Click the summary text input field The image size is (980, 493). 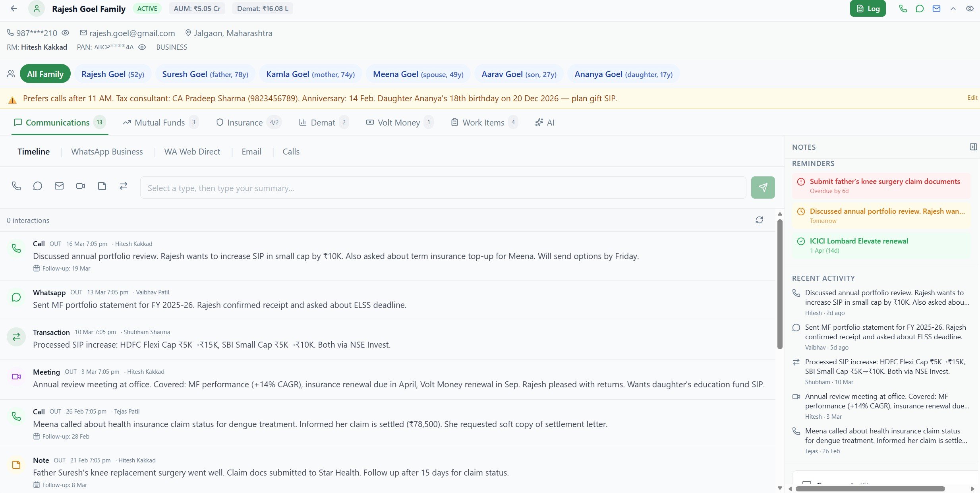click(x=443, y=188)
